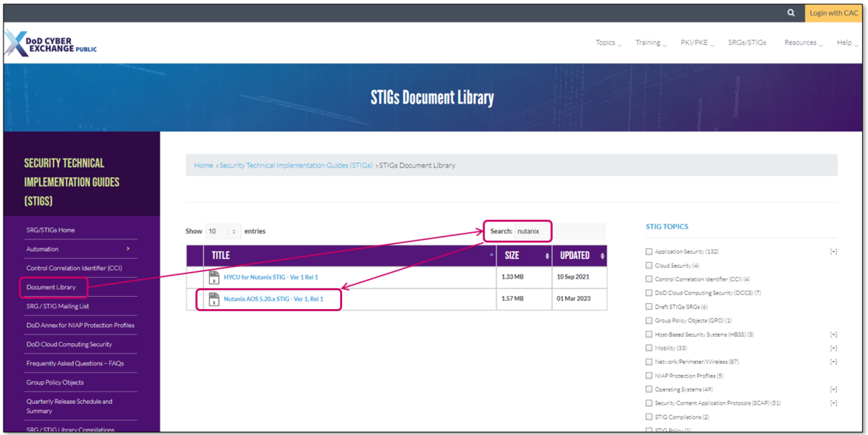Open the PKI/PKE menu
868x435 pixels.
point(697,43)
